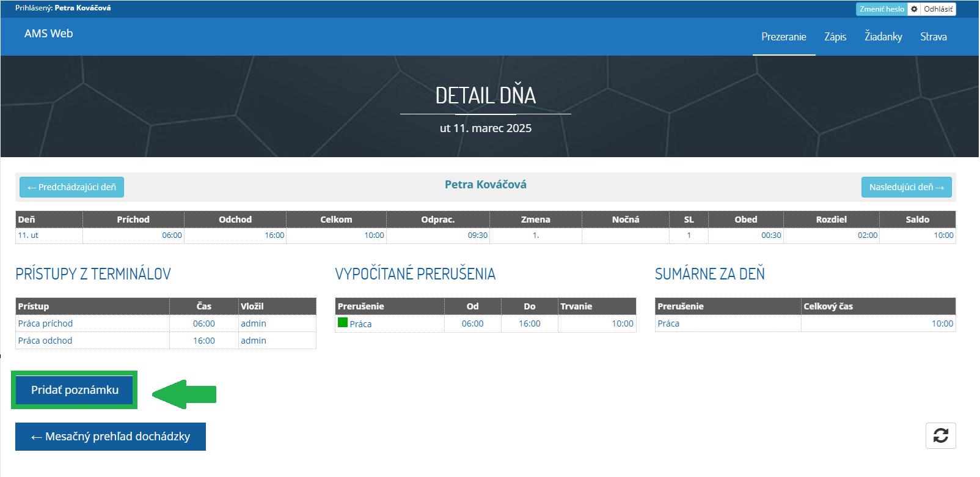Click Celkový čas value 10:00
This screenshot has height=477, width=980.
pyautogui.click(x=942, y=324)
